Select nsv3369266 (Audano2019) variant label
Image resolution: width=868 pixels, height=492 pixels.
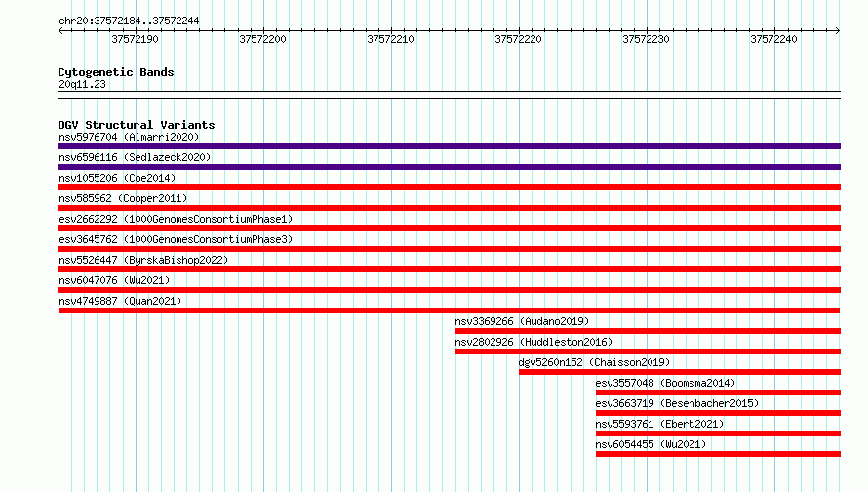click(522, 321)
